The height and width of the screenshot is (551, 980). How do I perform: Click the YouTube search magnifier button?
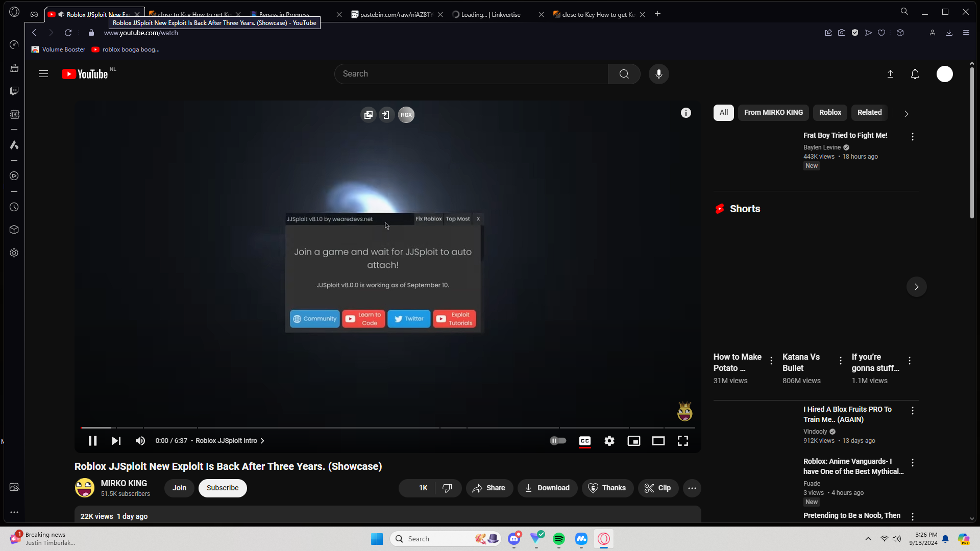pyautogui.click(x=624, y=74)
